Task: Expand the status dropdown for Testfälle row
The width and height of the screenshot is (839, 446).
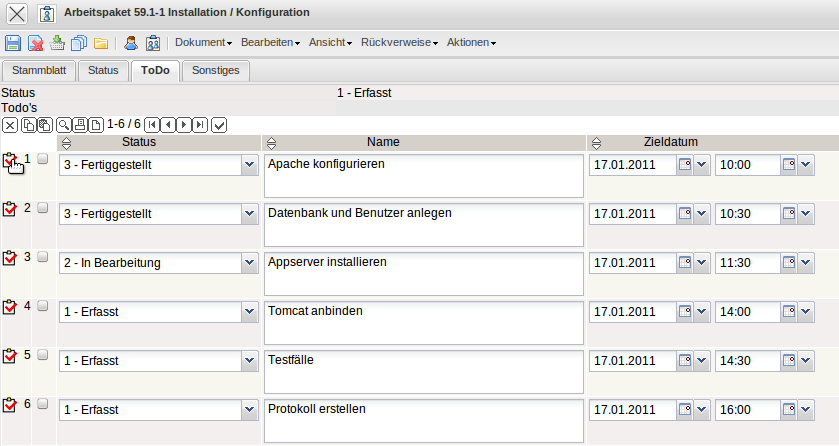Action: [249, 360]
